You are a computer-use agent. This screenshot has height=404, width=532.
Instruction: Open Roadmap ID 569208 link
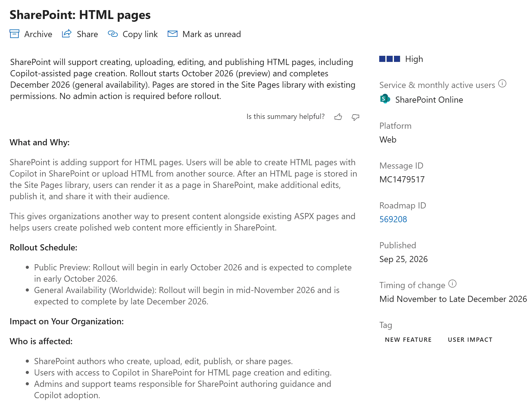point(393,219)
